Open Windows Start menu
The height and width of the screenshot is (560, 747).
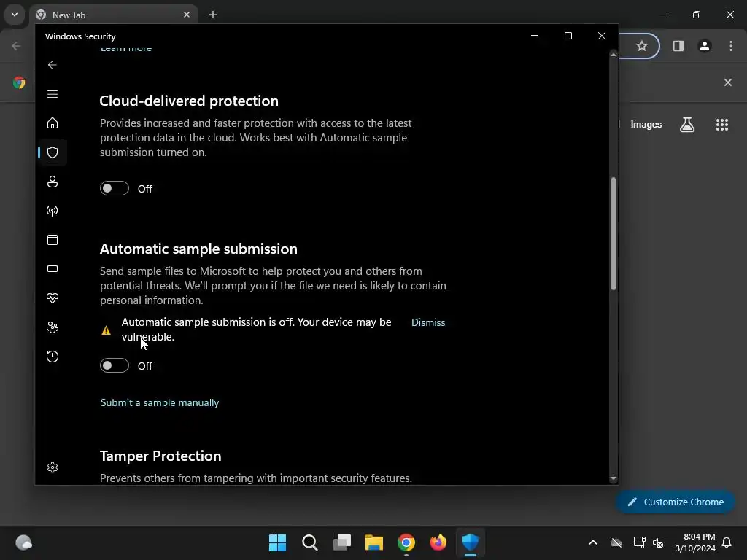point(278,542)
